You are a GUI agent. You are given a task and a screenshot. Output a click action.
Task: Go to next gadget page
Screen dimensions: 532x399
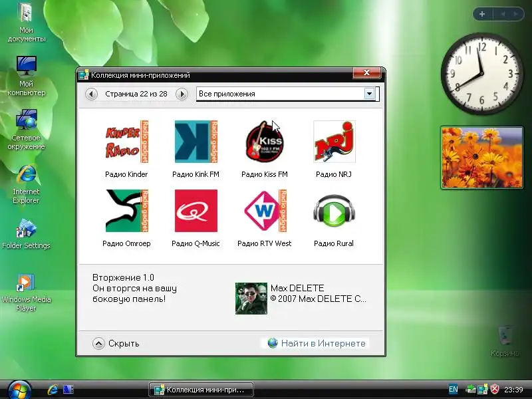pos(182,94)
